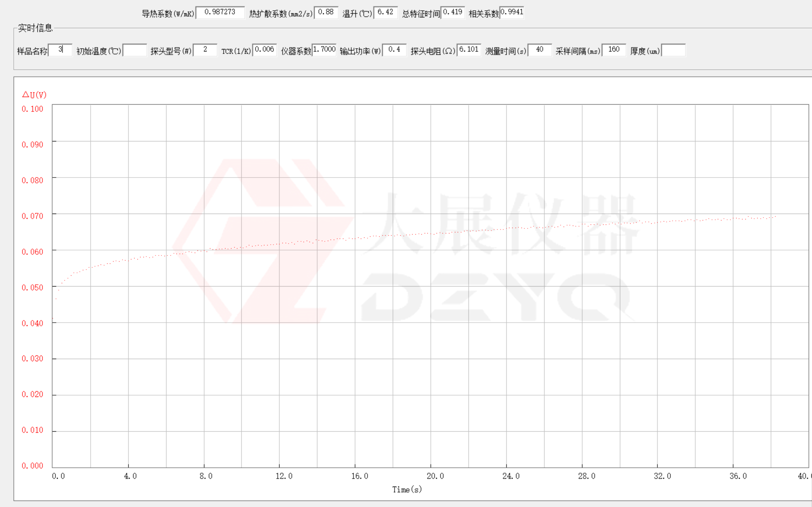This screenshot has width=812, height=507.
Task: Click the 相关系数 field showing 0.9941
Action: (x=512, y=12)
